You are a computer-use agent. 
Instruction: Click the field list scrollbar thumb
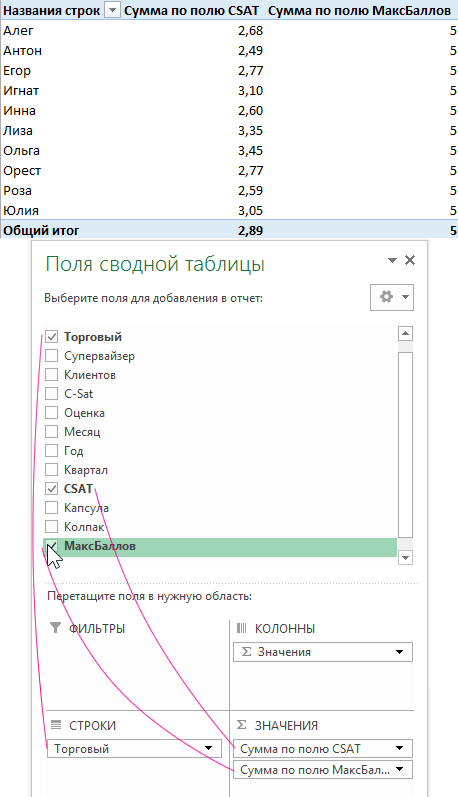point(405,444)
